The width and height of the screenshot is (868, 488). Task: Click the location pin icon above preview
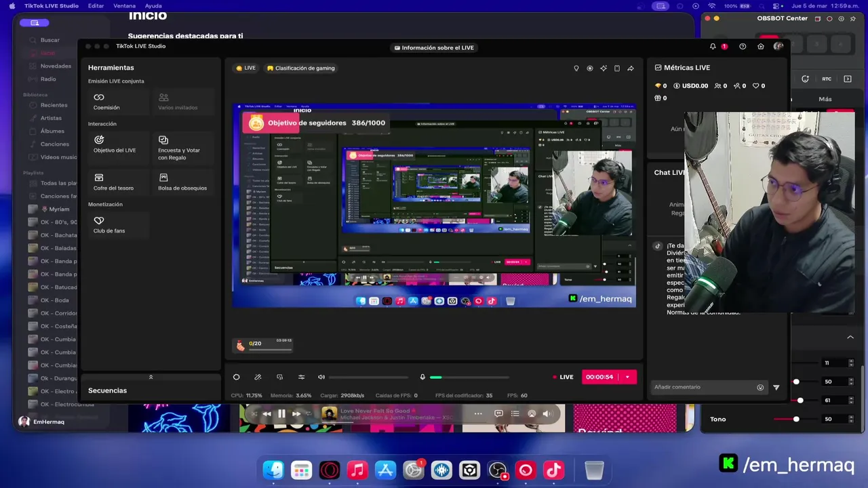(576, 68)
